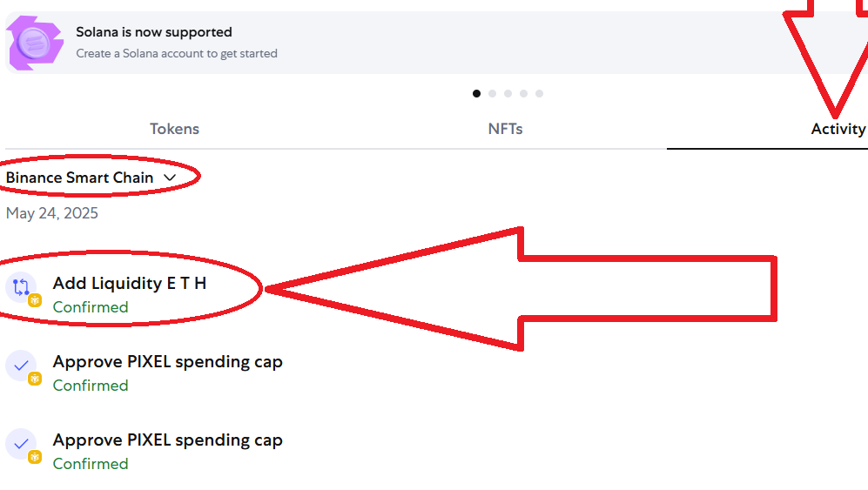Select the last carousel dot
The image size is (868, 490).
[x=539, y=94]
